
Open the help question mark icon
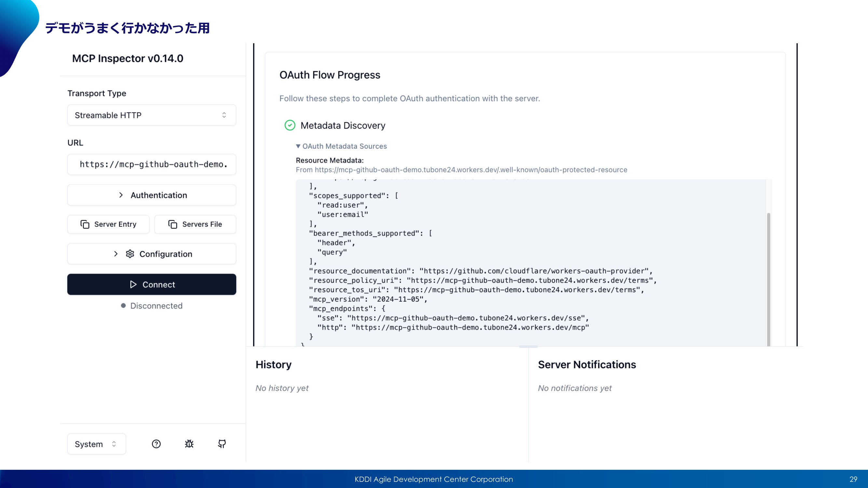point(156,444)
